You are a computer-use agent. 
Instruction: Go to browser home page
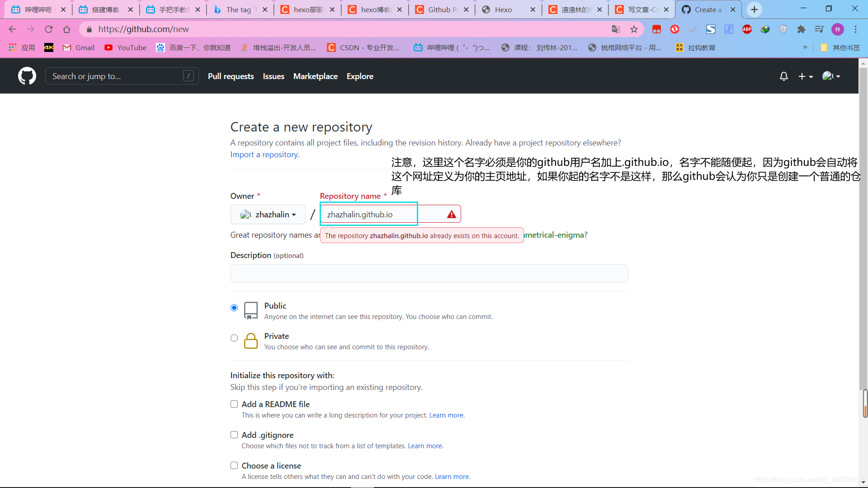tap(67, 29)
